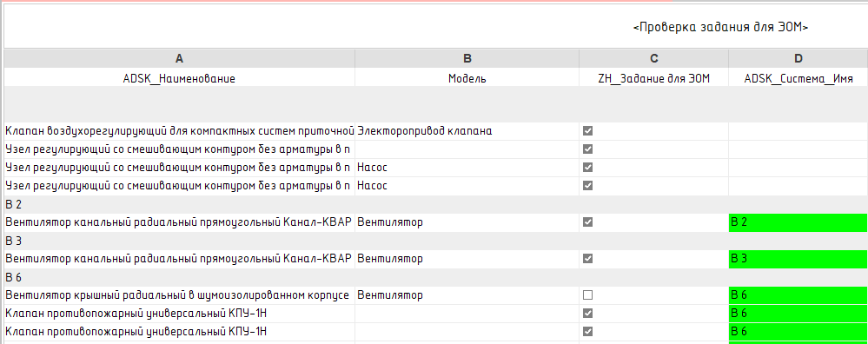The image size is (868, 344).
Task: Click the schedule title Проверка задания для ЭОМ
Action: pos(721,28)
